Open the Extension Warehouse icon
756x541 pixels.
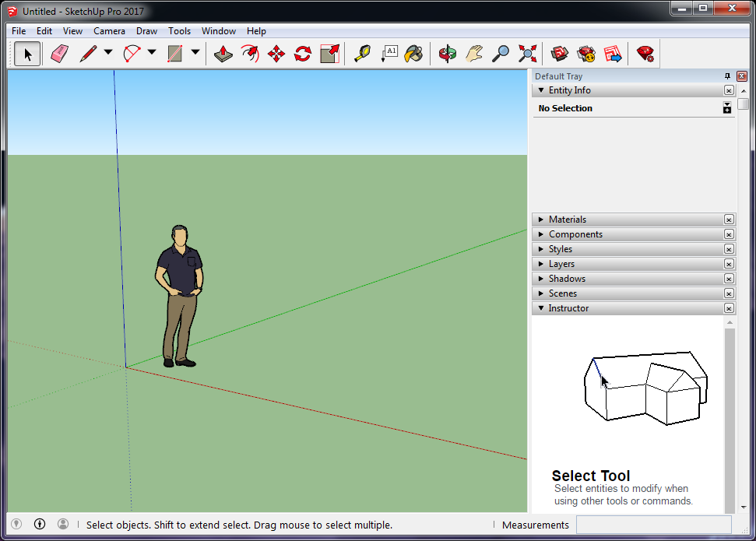tap(586, 54)
